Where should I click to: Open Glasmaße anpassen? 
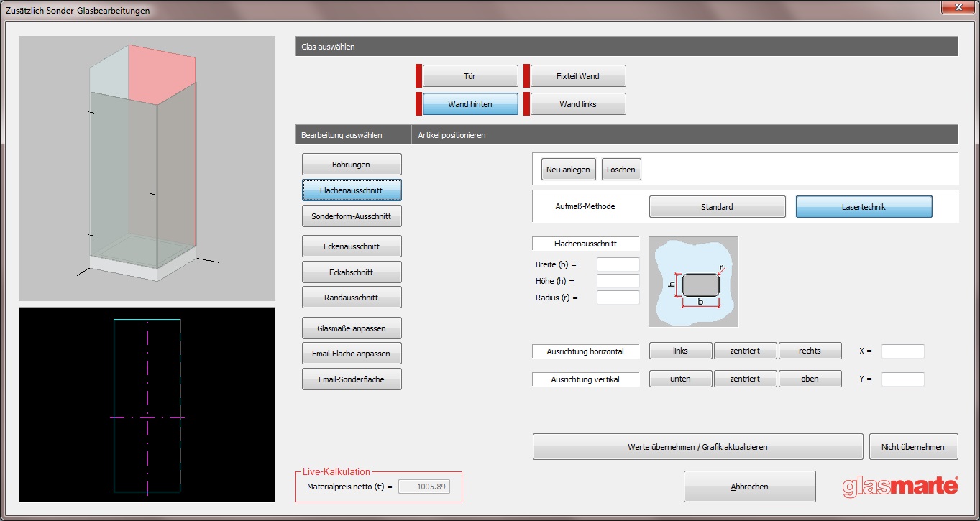pos(352,328)
